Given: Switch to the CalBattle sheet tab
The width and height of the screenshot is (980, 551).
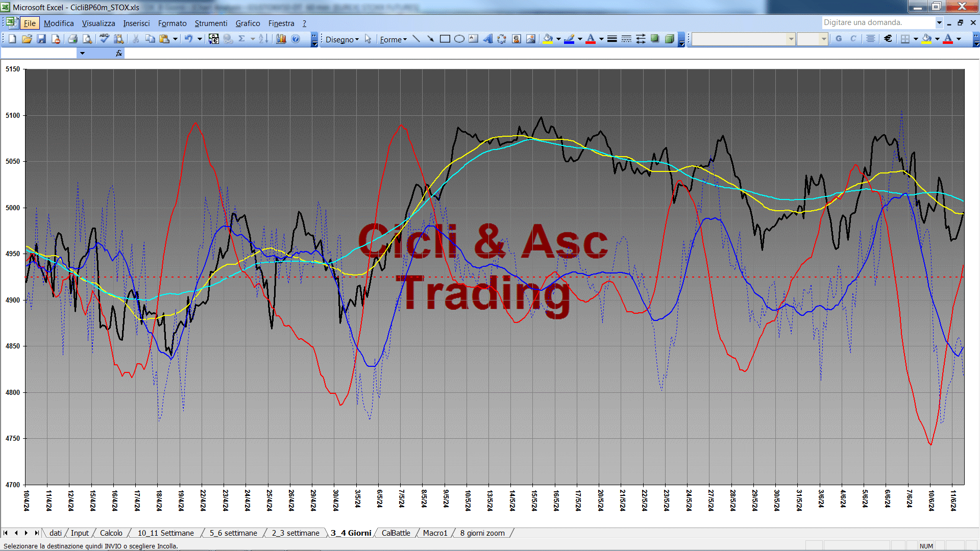Looking at the screenshot, I should [396, 533].
